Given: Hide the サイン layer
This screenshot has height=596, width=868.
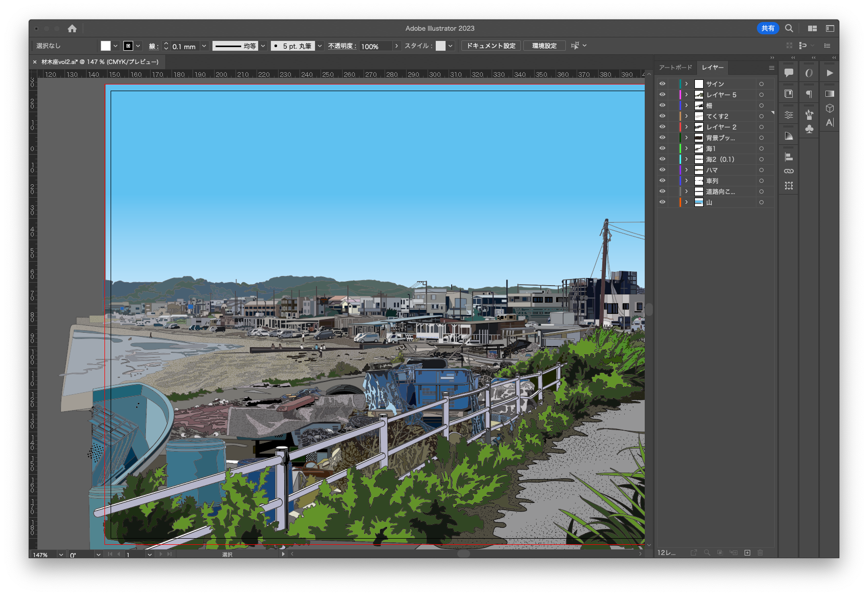Looking at the screenshot, I should point(662,83).
